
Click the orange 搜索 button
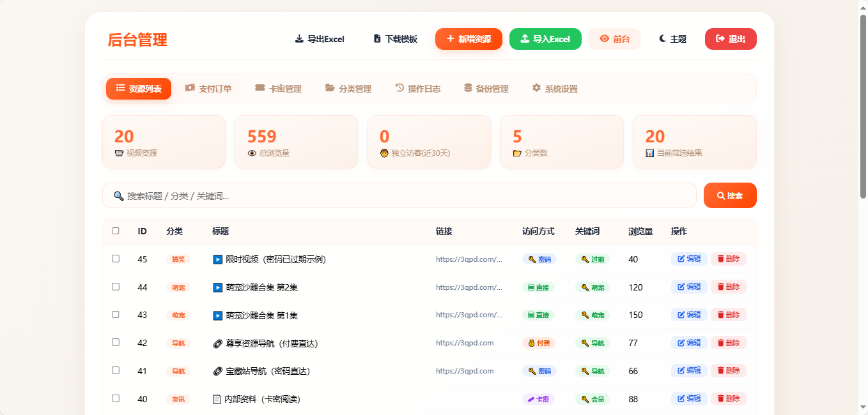pyautogui.click(x=730, y=195)
